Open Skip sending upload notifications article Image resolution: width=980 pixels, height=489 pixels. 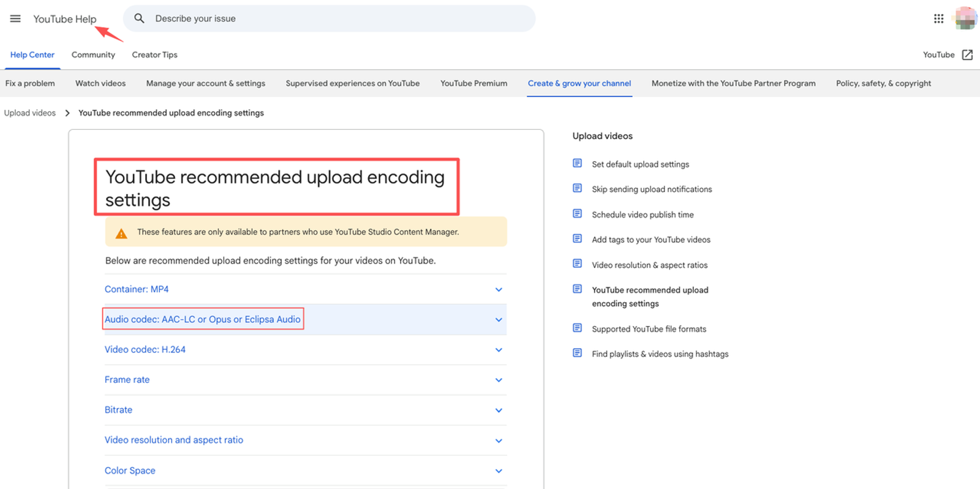pos(652,189)
